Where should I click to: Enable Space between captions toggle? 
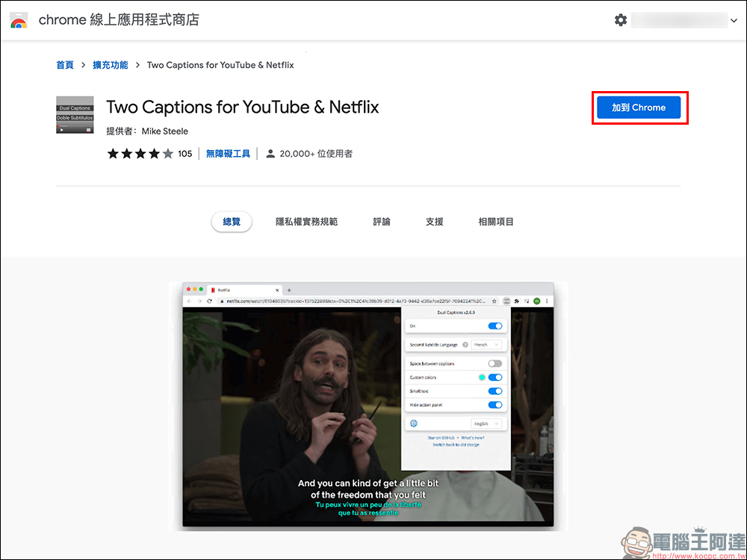tap(495, 364)
